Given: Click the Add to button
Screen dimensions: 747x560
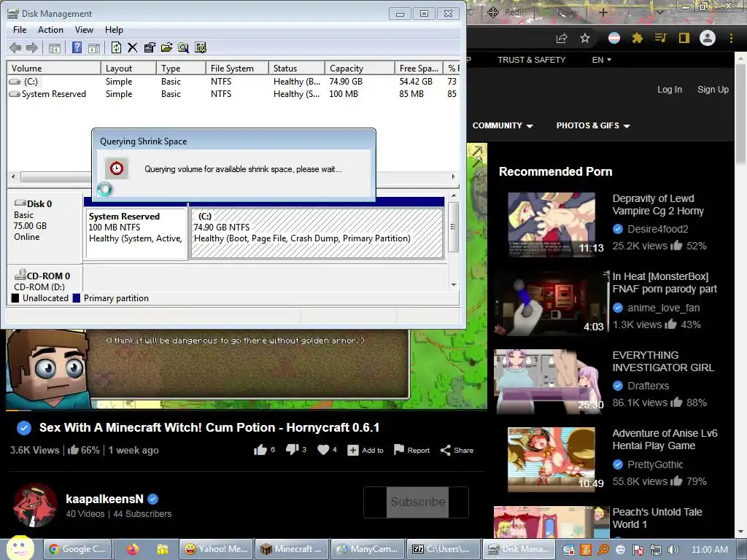Looking at the screenshot, I should click(x=365, y=450).
